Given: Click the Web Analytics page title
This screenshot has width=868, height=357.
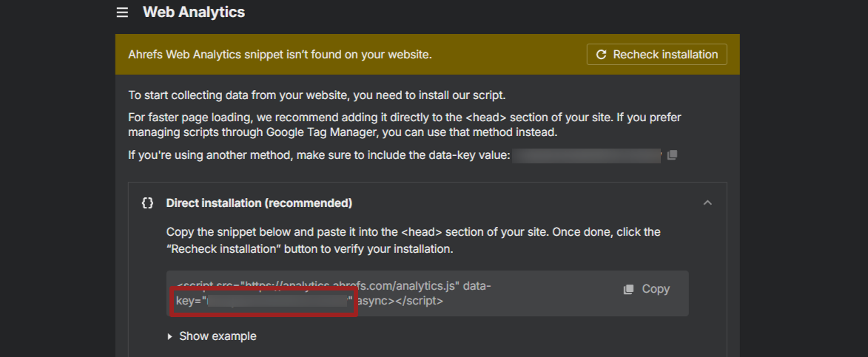Looking at the screenshot, I should click(x=194, y=12).
